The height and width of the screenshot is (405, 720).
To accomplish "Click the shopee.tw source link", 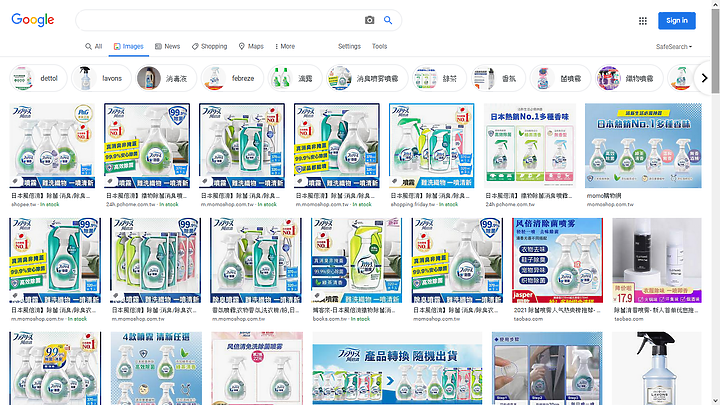I will (x=24, y=204).
